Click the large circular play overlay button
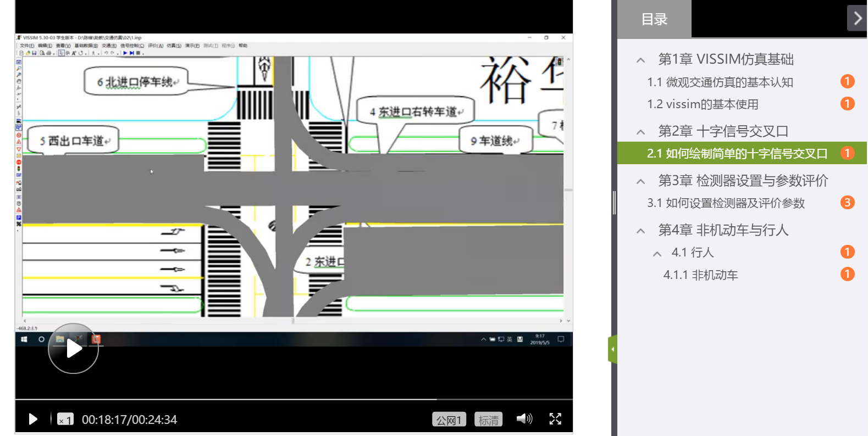The height and width of the screenshot is (436, 868). tap(73, 349)
